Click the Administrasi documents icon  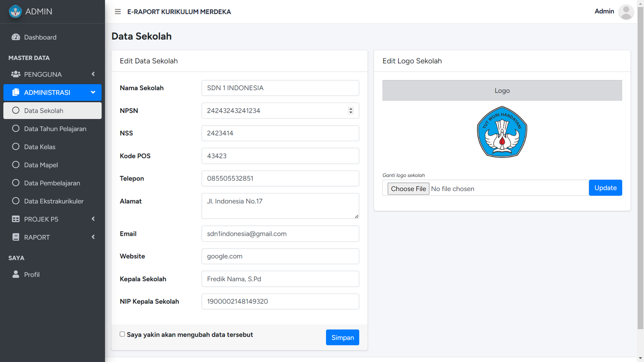pyautogui.click(x=16, y=92)
